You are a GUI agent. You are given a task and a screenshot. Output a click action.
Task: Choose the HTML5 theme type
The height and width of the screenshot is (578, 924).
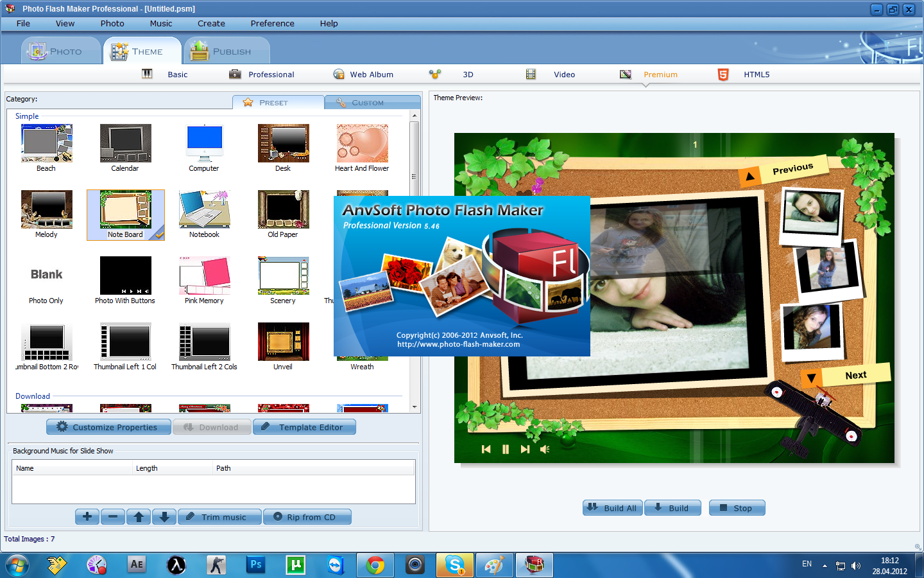[x=744, y=74]
